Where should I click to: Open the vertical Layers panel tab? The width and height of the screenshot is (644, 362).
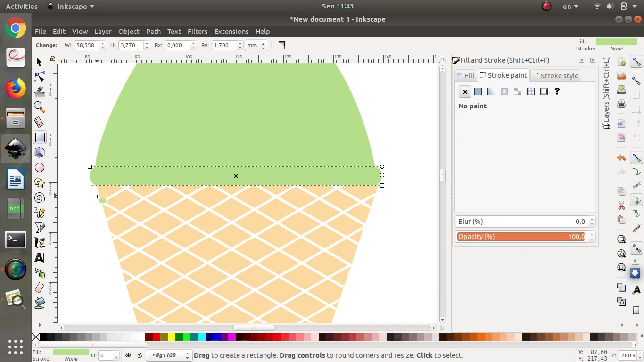coord(606,93)
